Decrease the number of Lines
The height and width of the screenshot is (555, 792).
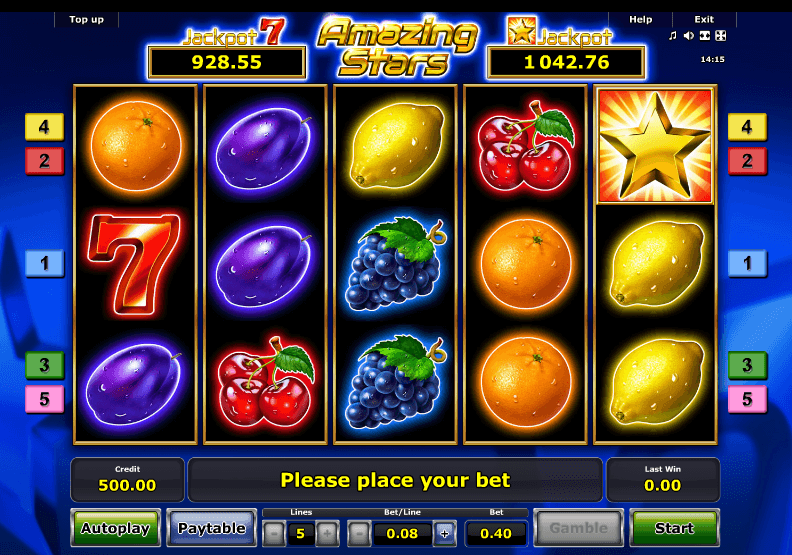pyautogui.click(x=274, y=533)
